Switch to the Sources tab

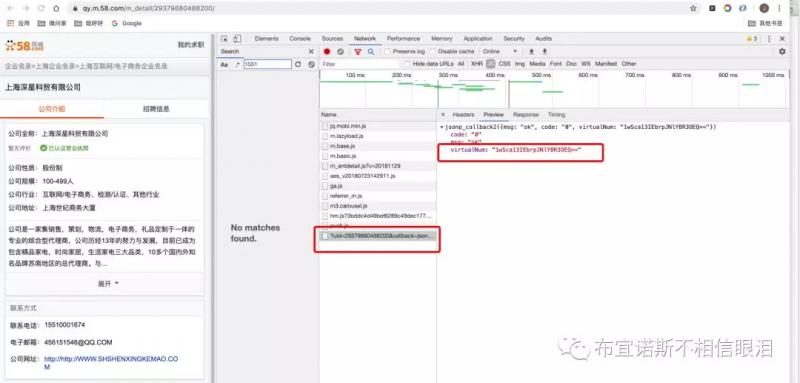[x=332, y=39]
